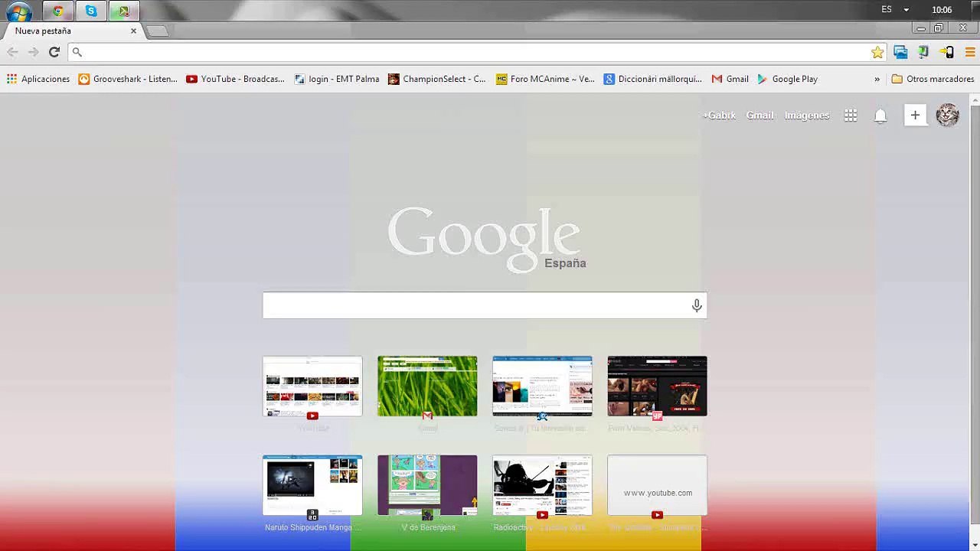Viewport: 980px width, 551px height.
Task: Open the YouTube - Broadcast bookmark
Action: tap(235, 79)
